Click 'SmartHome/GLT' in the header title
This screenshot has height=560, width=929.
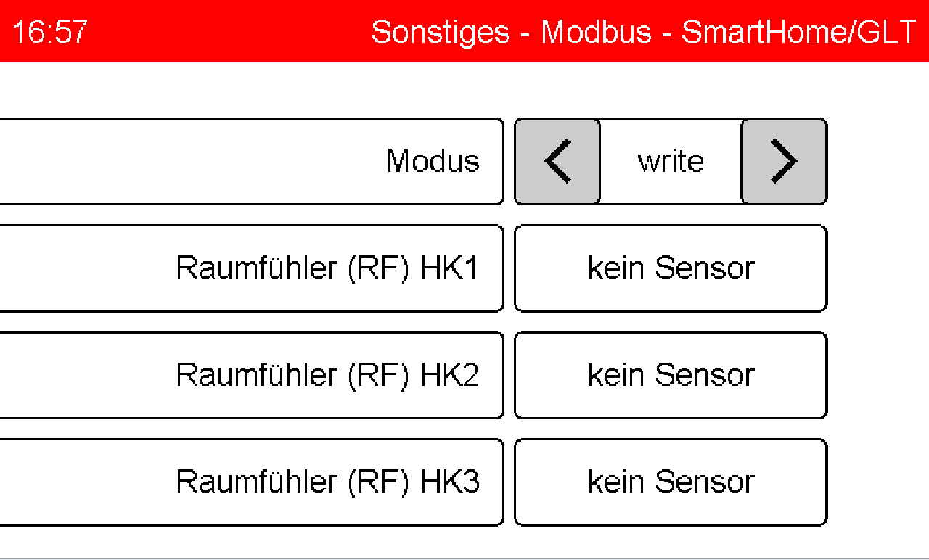pyautogui.click(x=799, y=32)
